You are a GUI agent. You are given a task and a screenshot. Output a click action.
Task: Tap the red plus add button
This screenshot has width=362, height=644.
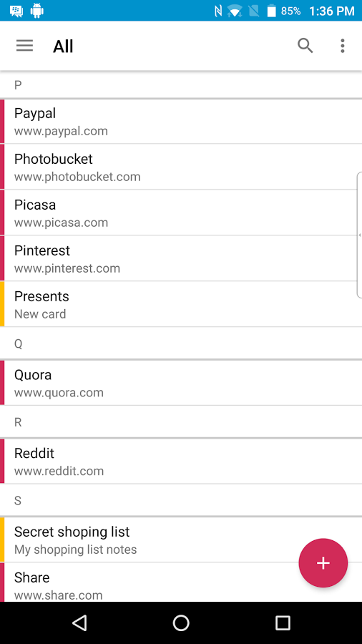[323, 562]
